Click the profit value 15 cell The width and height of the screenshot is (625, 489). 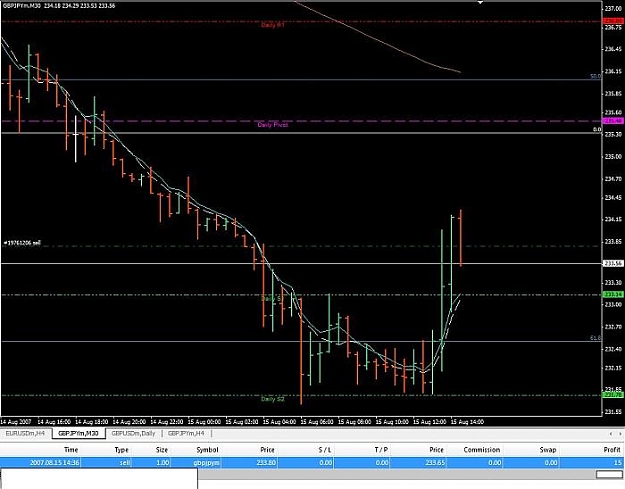click(617, 463)
